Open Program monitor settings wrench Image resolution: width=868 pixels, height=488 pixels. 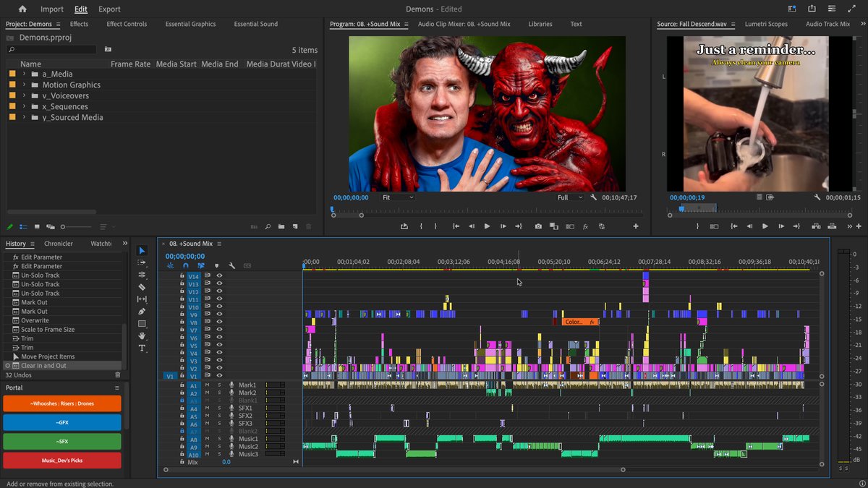593,197
